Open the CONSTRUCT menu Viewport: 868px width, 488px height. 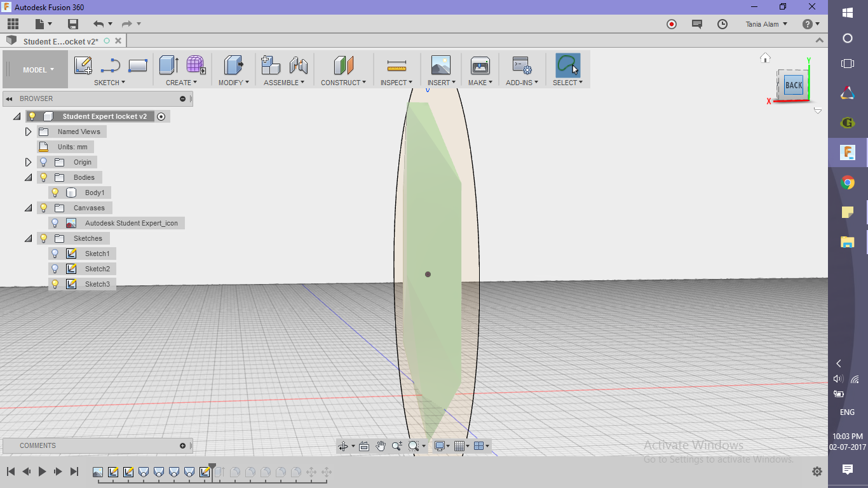pyautogui.click(x=343, y=83)
